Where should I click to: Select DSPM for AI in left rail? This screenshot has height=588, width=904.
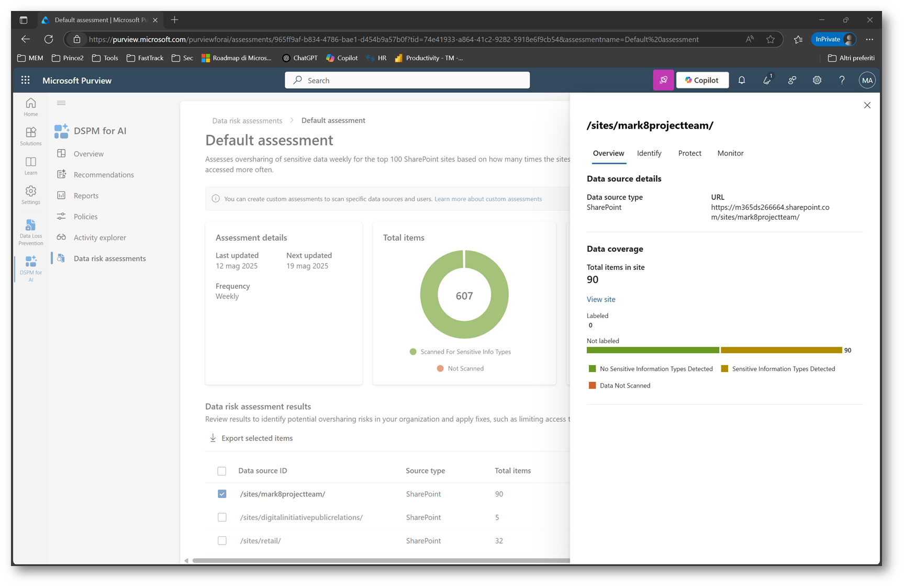[31, 268]
